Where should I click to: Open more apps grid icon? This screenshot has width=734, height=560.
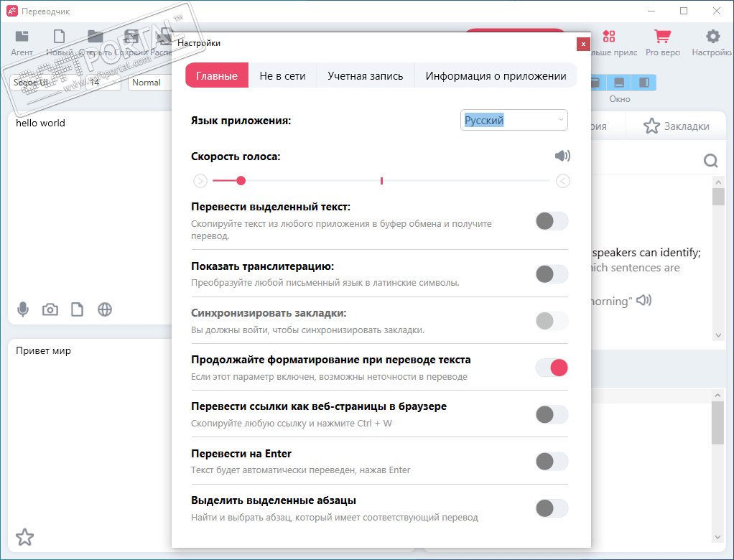[x=608, y=37]
